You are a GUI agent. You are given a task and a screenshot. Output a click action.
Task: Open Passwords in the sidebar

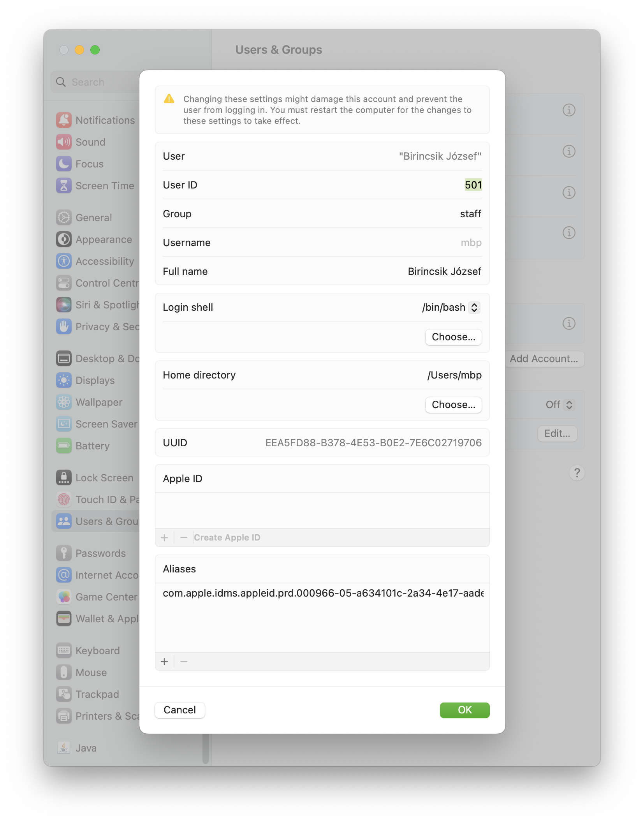100,553
